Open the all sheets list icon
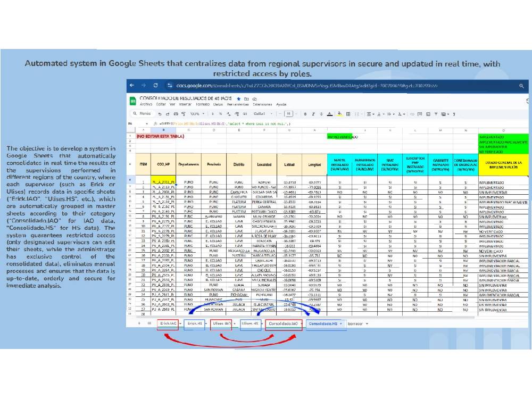532x399 pixels. pyautogui.click(x=149, y=323)
